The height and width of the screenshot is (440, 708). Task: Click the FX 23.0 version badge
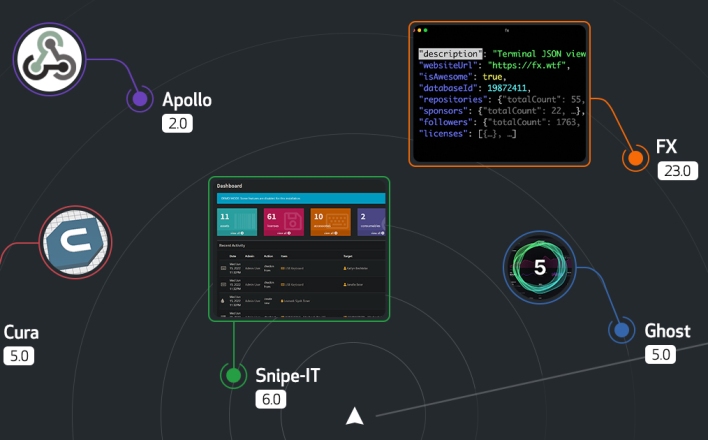(677, 171)
